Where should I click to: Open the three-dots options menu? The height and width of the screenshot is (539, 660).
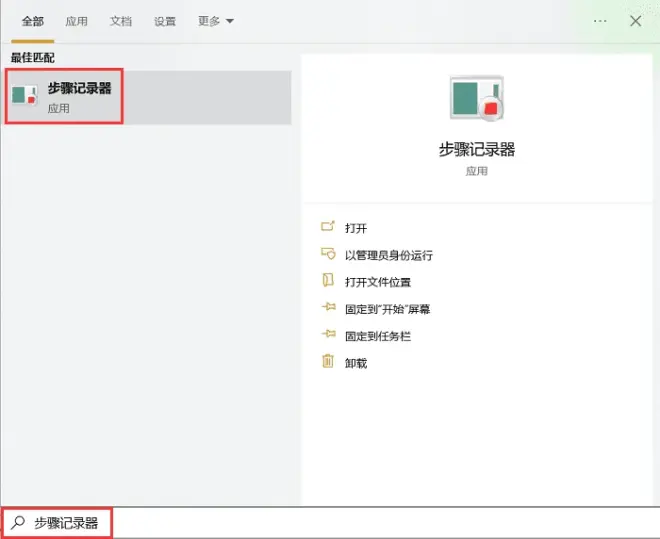600,21
